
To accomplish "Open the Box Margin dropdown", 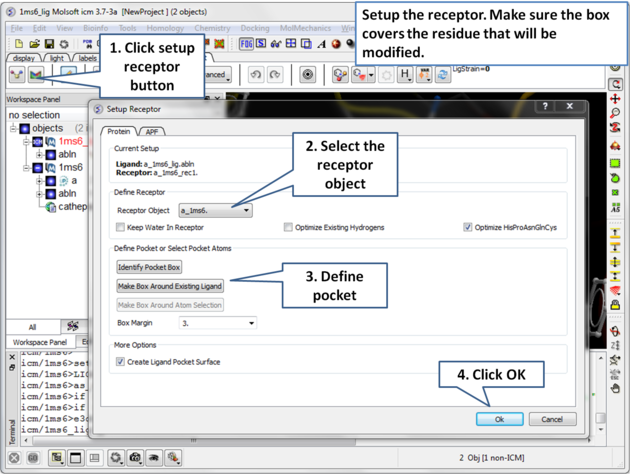I will click(217, 323).
